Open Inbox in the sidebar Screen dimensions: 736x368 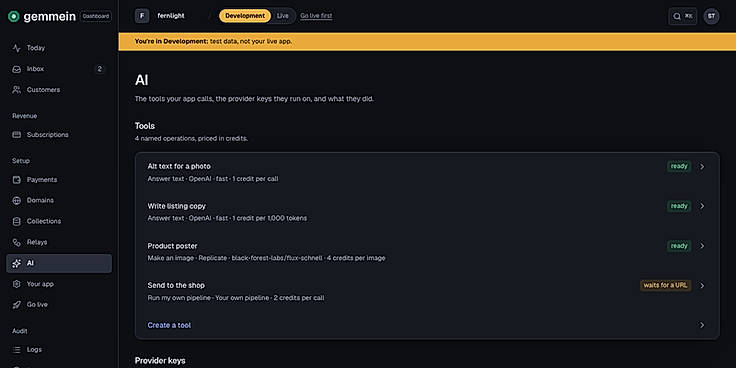coord(59,69)
